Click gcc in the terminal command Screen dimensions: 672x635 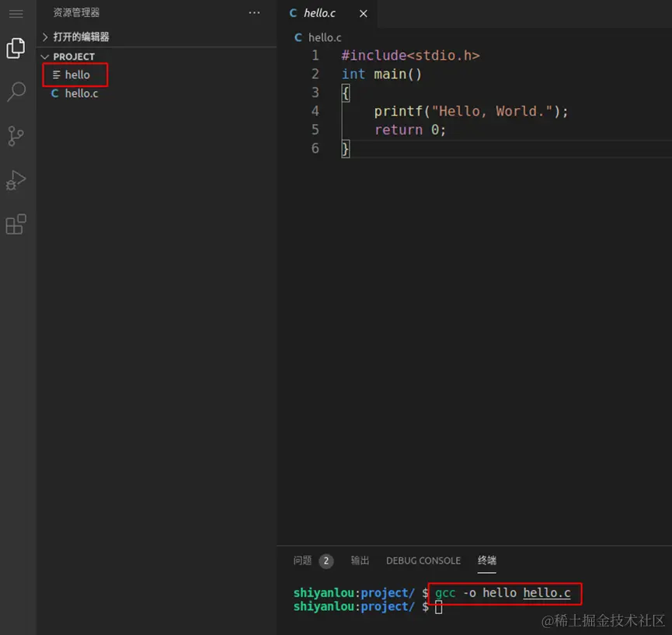click(445, 592)
